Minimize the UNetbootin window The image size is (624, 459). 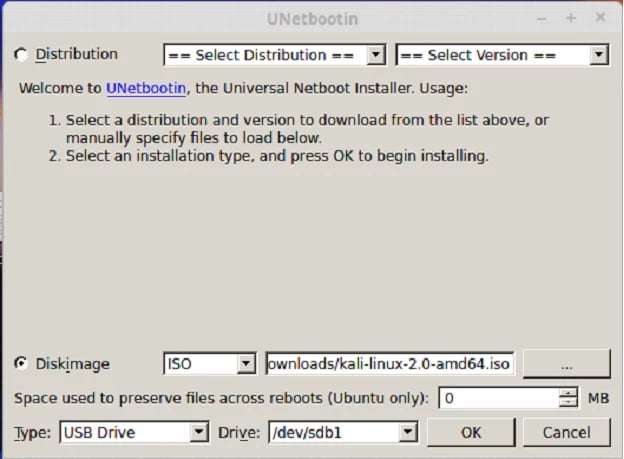point(541,18)
